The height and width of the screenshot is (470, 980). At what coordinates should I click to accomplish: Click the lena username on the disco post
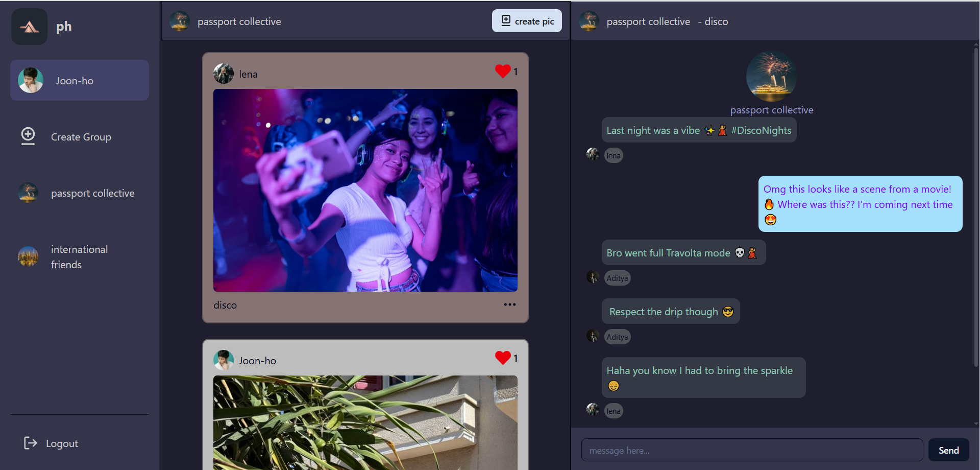click(x=248, y=74)
